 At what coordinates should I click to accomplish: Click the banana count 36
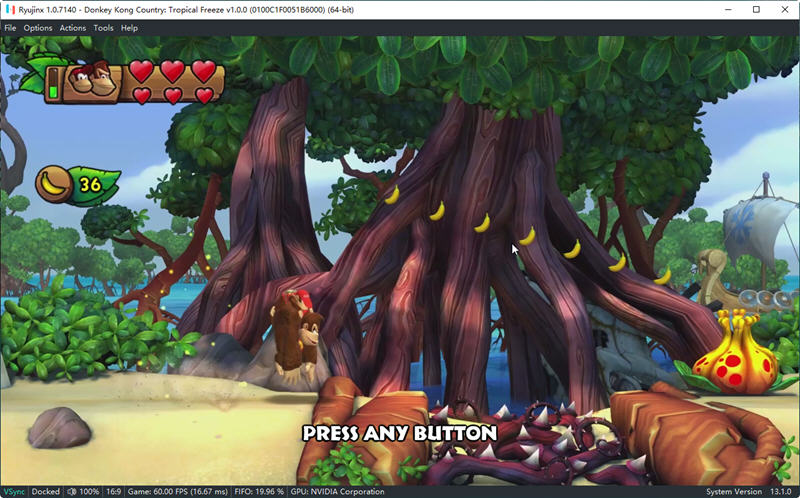90,184
